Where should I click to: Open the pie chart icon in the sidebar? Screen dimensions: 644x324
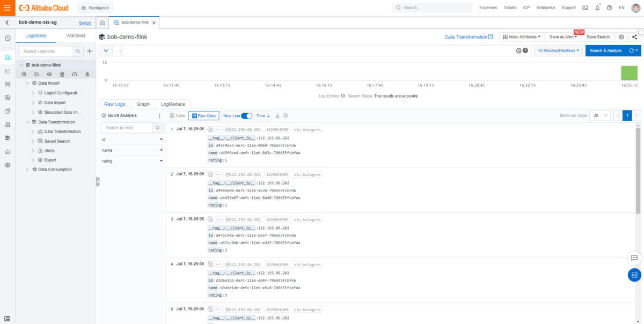click(8, 111)
